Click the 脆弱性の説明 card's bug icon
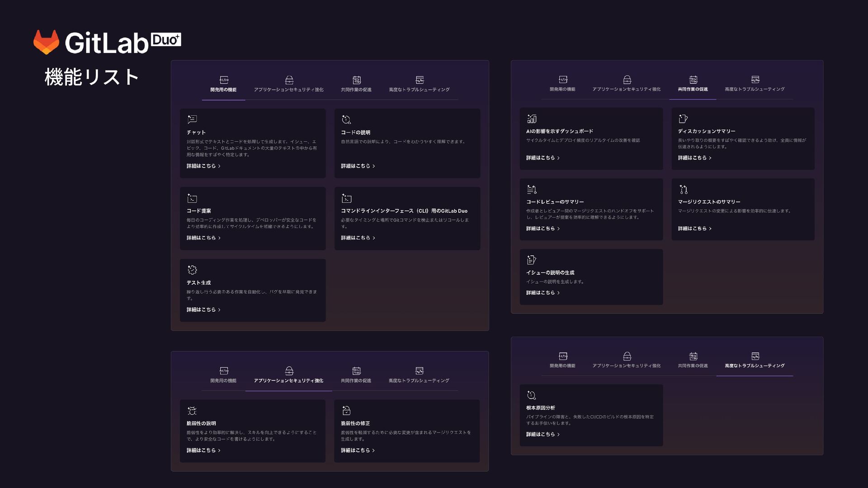 click(x=192, y=411)
